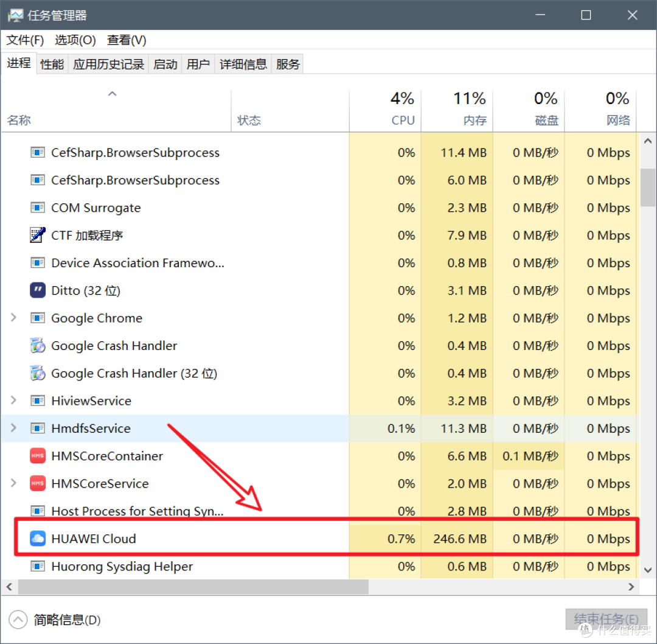The width and height of the screenshot is (657, 644).
Task: Switch to the 应用历史记录 tab
Action: (108, 64)
